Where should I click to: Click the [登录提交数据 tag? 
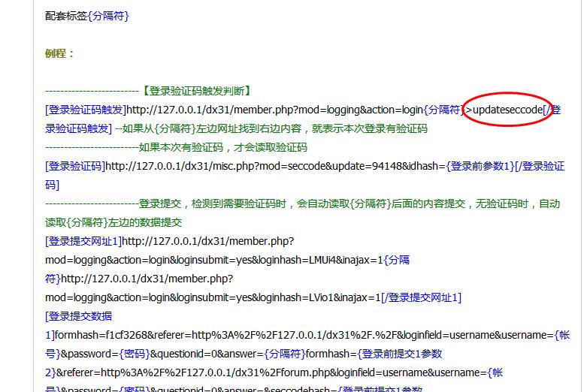[79, 316]
